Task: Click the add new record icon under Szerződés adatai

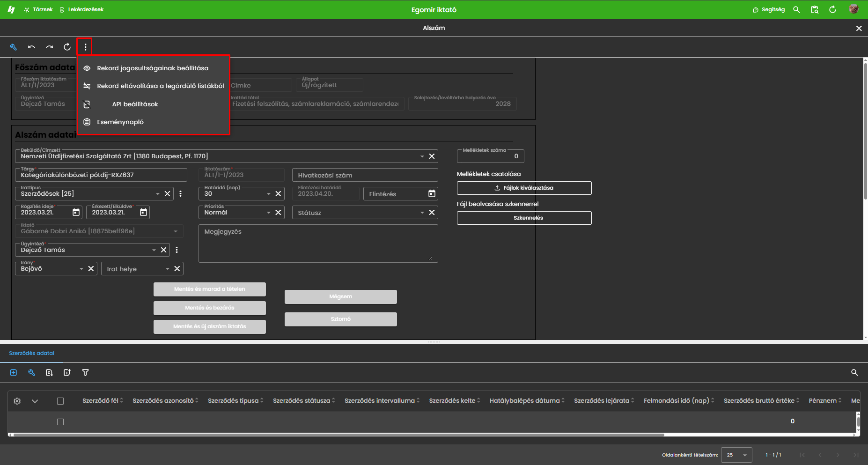Action: tap(14, 373)
